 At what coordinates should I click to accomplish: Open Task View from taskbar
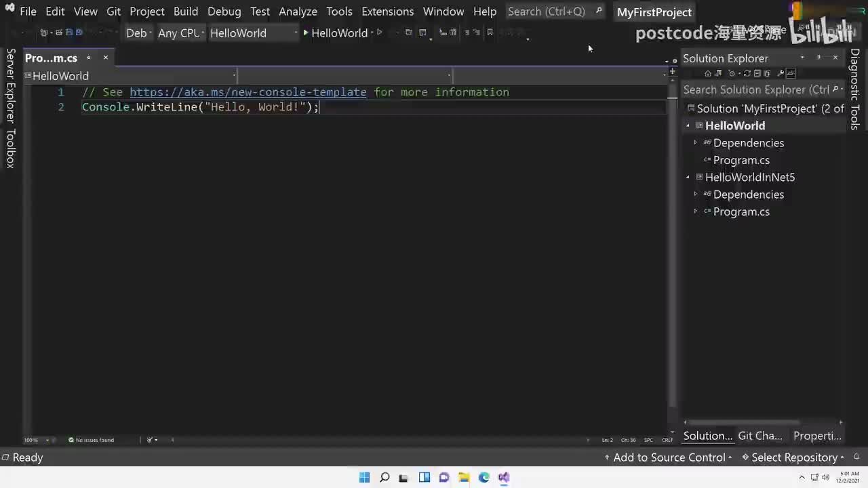(x=404, y=477)
